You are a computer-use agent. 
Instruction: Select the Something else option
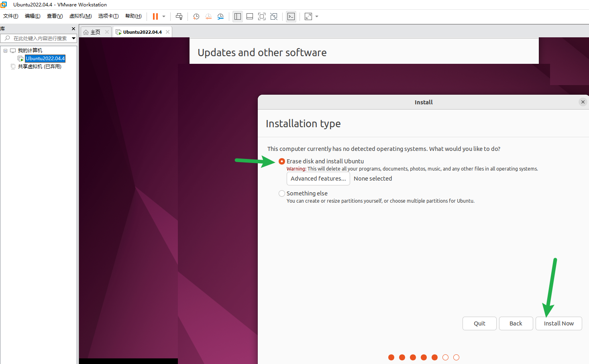point(282,193)
